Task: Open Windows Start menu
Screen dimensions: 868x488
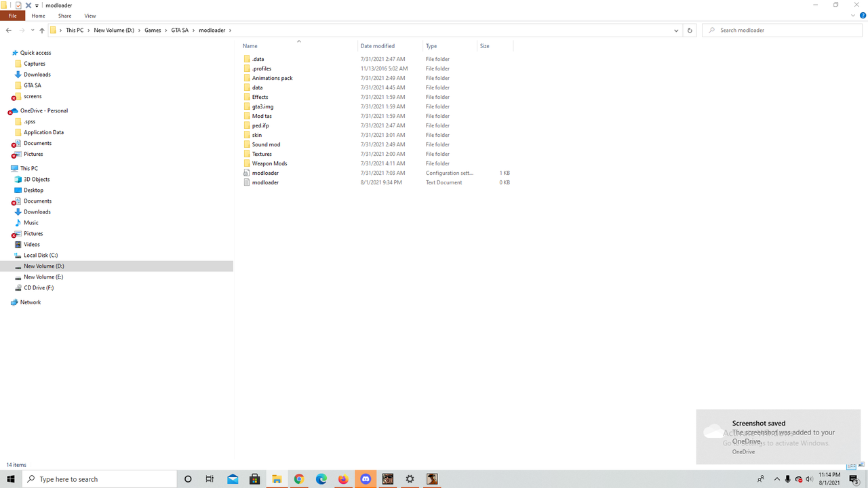Action: [11, 479]
